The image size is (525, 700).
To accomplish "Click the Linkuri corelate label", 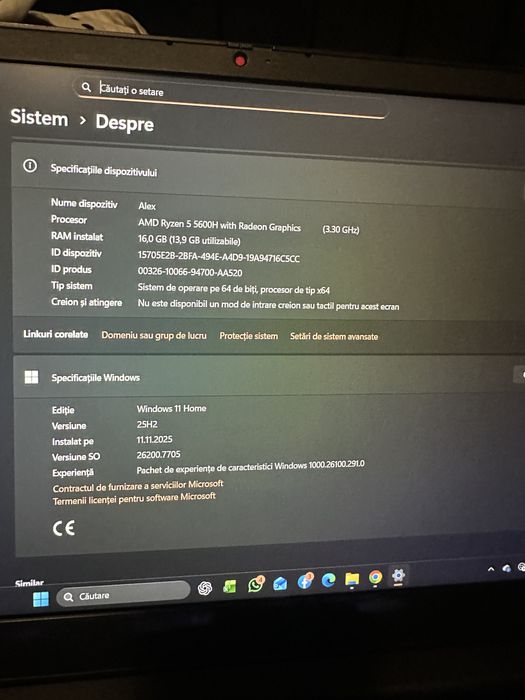I will tap(55, 334).
